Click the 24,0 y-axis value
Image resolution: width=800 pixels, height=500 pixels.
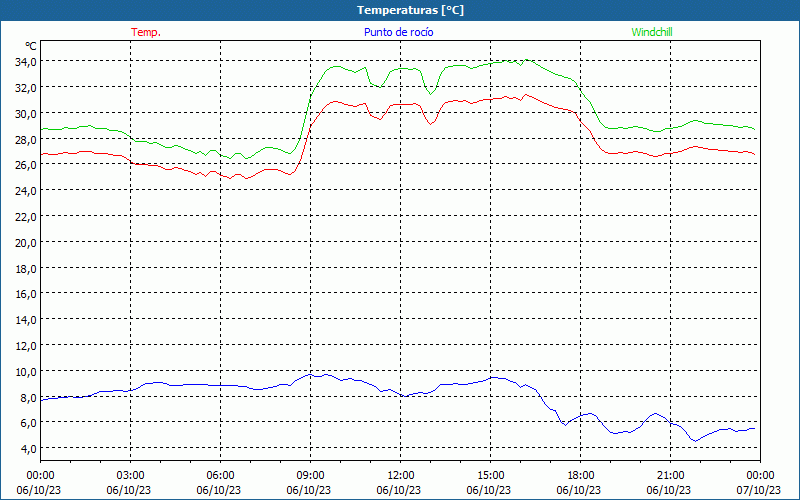26,191
